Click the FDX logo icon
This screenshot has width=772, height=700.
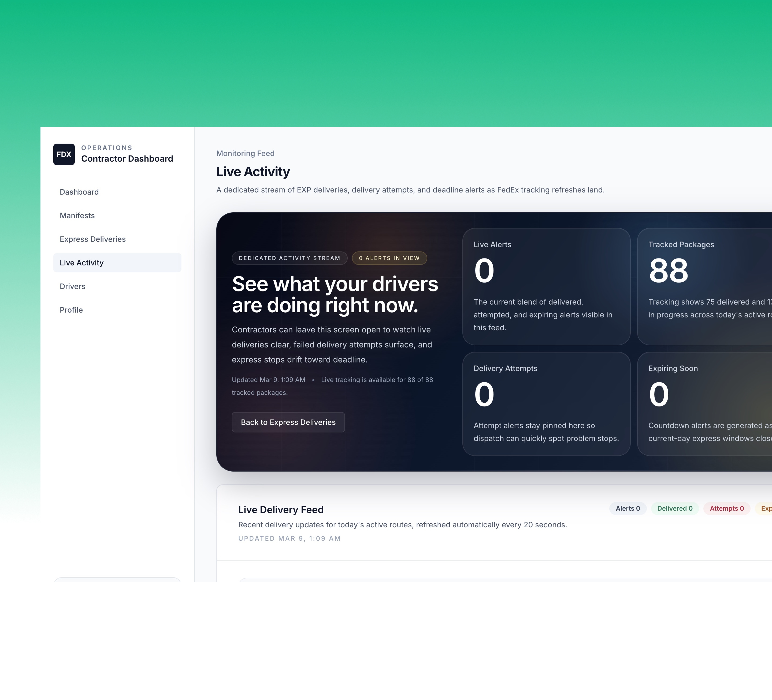point(64,154)
